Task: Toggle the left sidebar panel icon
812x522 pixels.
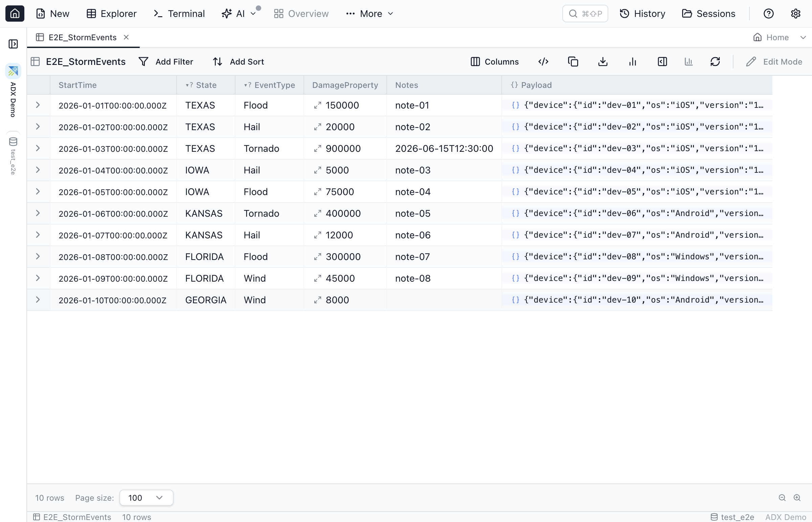Action: point(13,44)
